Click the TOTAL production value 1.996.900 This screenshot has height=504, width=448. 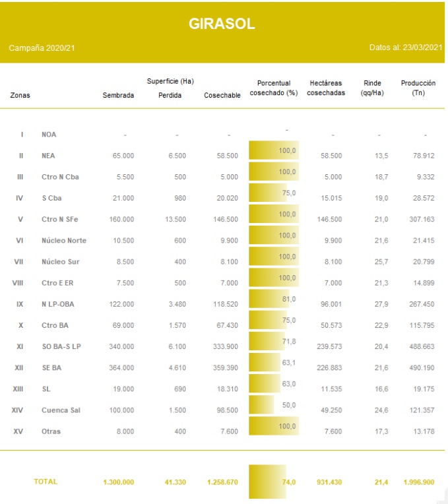(419, 482)
